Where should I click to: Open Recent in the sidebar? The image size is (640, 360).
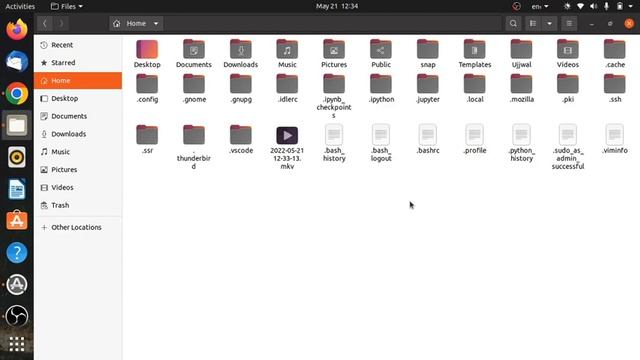[78, 45]
